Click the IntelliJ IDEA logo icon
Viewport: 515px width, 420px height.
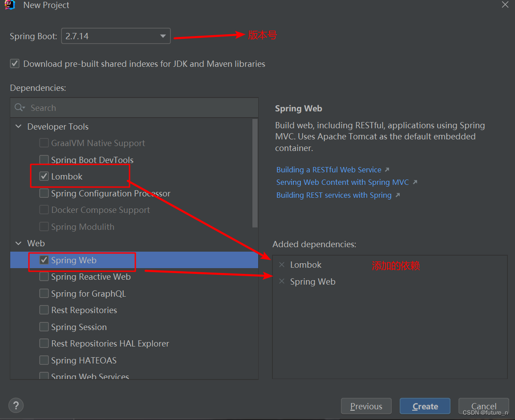10,5
